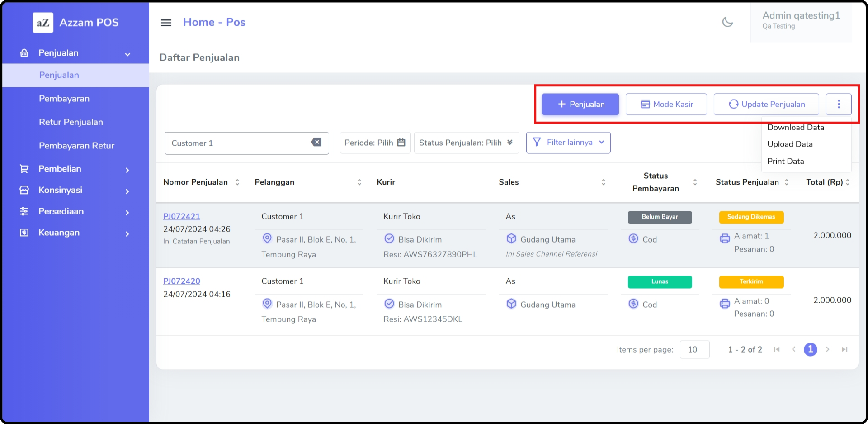This screenshot has height=424, width=868.
Task: Switch to Mode Kasir
Action: 666,104
